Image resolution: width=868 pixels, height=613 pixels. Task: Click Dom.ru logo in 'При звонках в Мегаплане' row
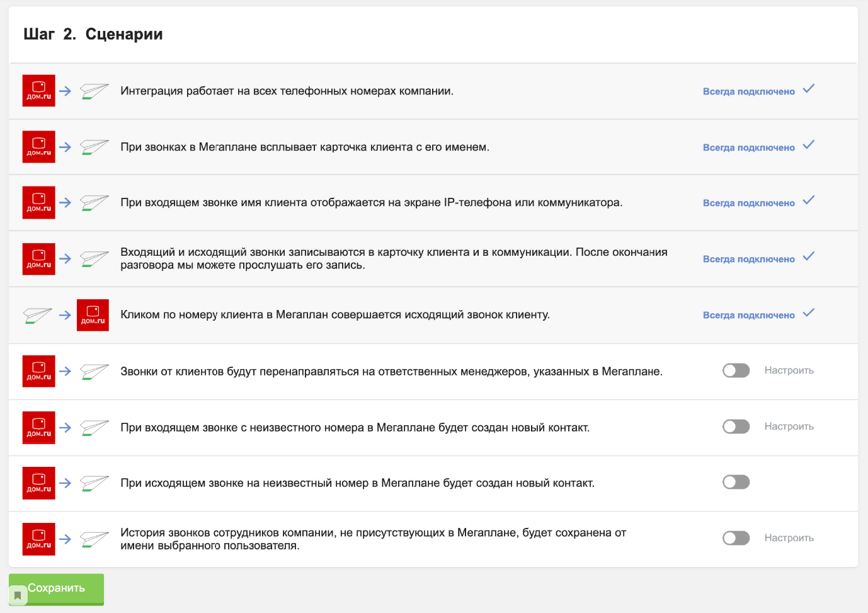click(39, 147)
